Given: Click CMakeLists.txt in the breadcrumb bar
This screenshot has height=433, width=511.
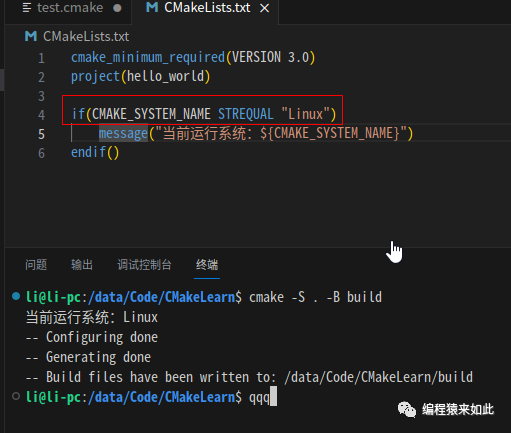Looking at the screenshot, I should pos(86,37).
